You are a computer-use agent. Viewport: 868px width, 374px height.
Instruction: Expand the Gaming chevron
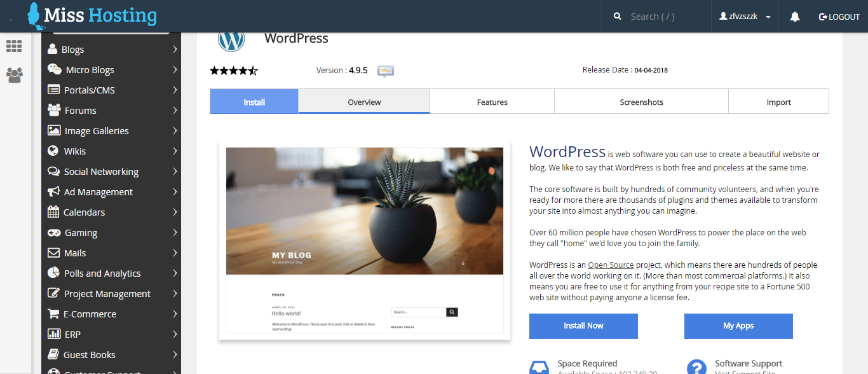click(175, 232)
